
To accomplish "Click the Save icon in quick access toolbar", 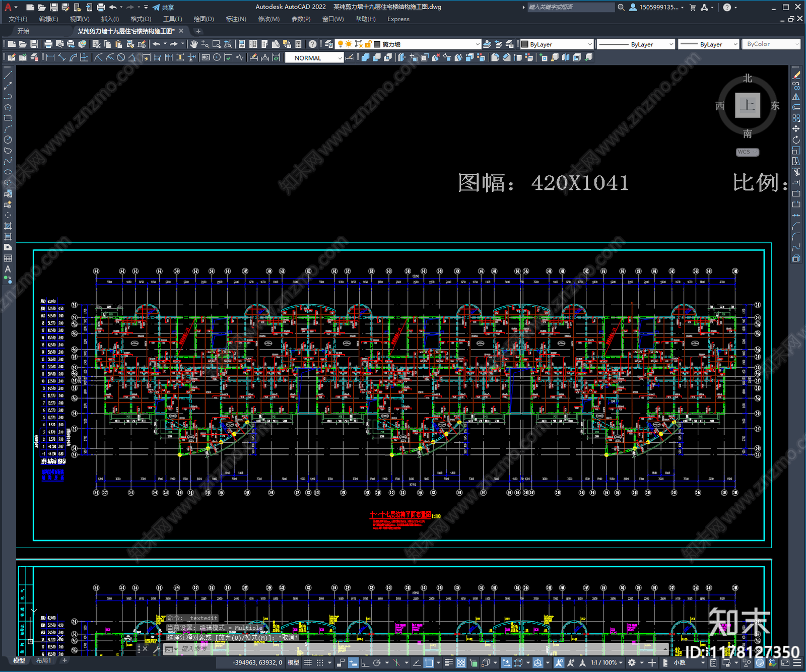I will [53, 7].
